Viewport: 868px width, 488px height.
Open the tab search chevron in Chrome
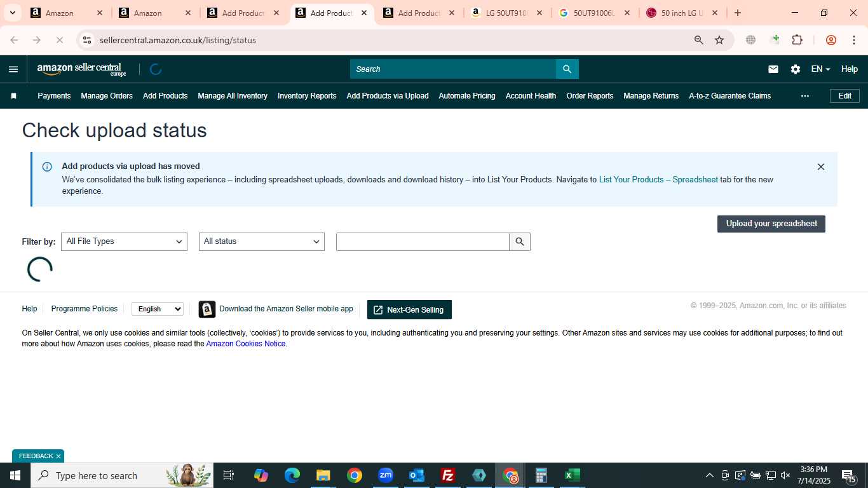pyautogui.click(x=12, y=13)
